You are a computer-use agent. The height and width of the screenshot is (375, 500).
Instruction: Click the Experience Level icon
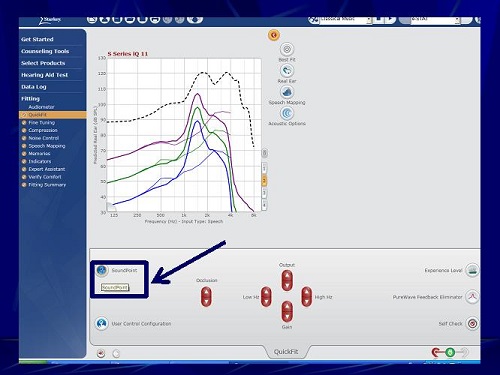coord(472,270)
